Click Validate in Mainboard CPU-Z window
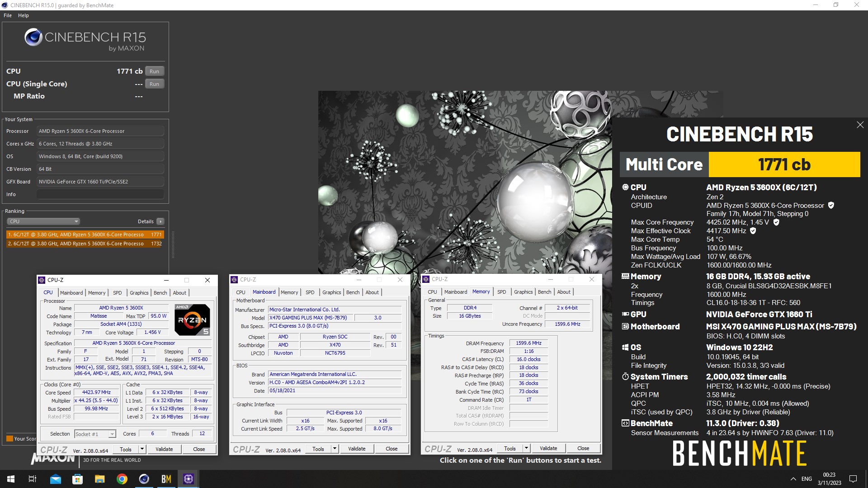 (x=357, y=449)
